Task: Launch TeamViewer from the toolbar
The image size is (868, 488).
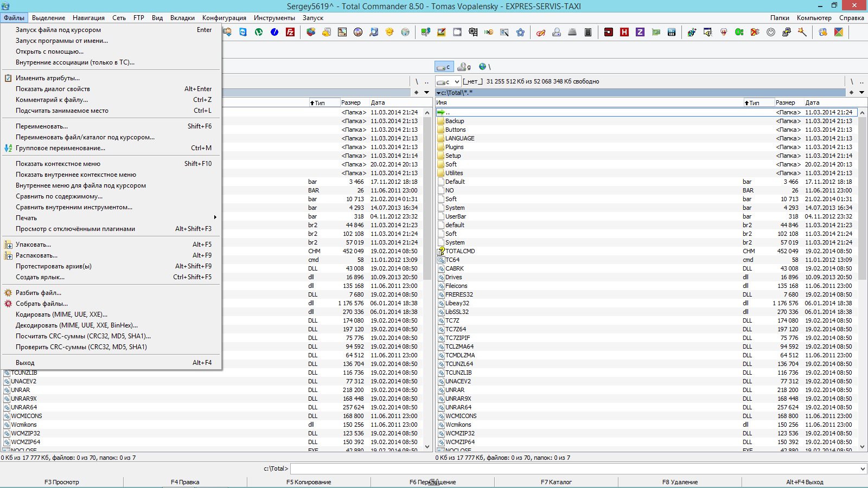Action: point(243,32)
